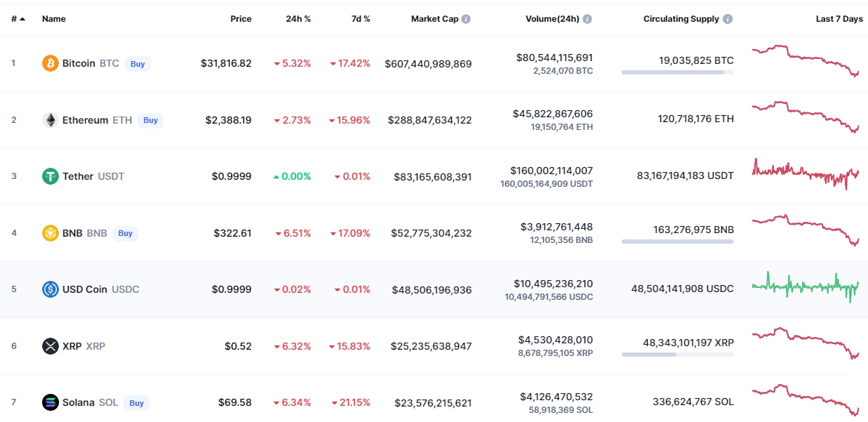Click the Last 7 Days column header
Screen dimensions: 868x422
(839, 19)
